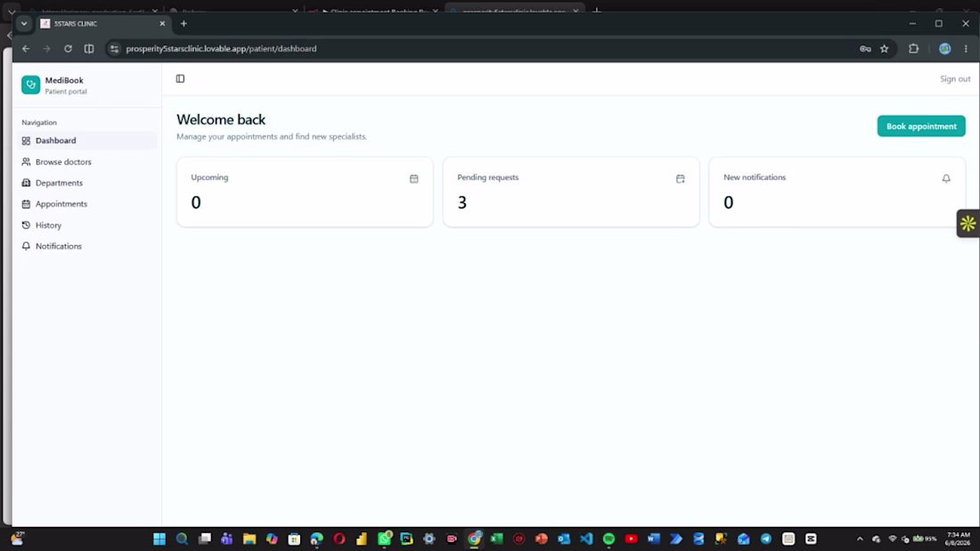Viewport: 980px width, 551px height.
Task: Expand the tab search dropdown
Action: [x=24, y=24]
